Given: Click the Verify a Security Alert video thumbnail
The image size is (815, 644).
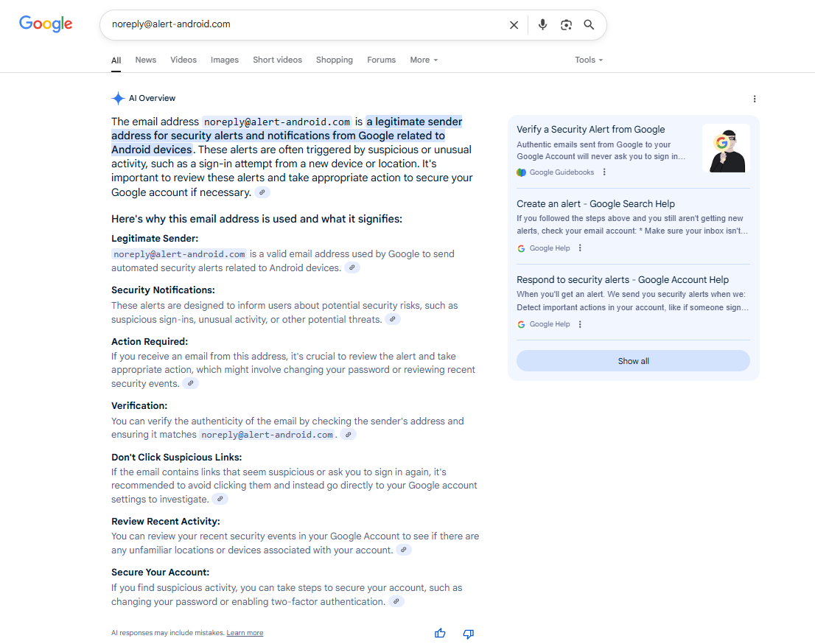Looking at the screenshot, I should click(727, 149).
